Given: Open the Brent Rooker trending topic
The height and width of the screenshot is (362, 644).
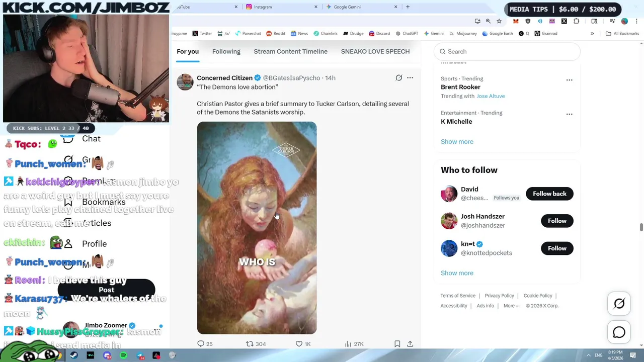Looking at the screenshot, I should (460, 87).
